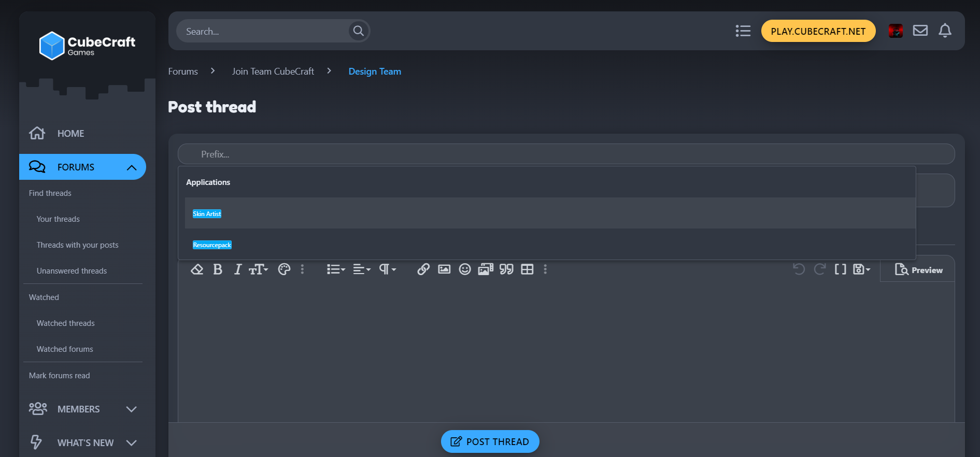
Task: Toggle BB code mode brackets
Action: [x=840, y=269]
